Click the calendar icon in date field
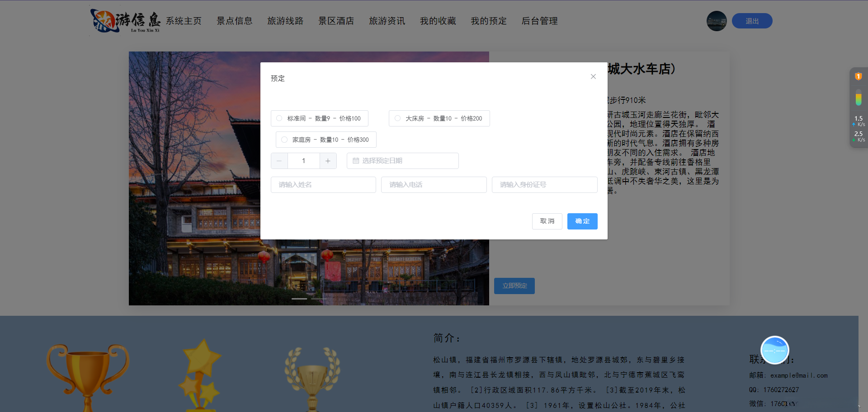The image size is (868, 412). 356,161
